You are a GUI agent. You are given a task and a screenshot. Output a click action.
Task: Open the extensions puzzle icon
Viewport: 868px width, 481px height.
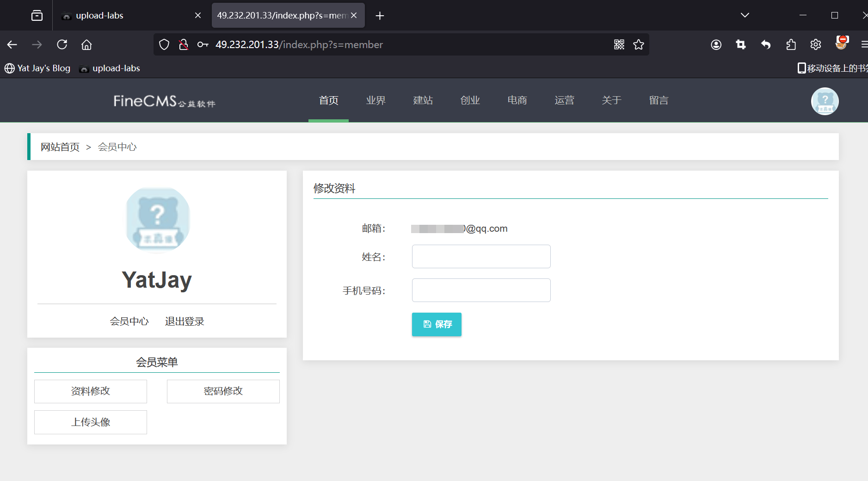(x=791, y=44)
